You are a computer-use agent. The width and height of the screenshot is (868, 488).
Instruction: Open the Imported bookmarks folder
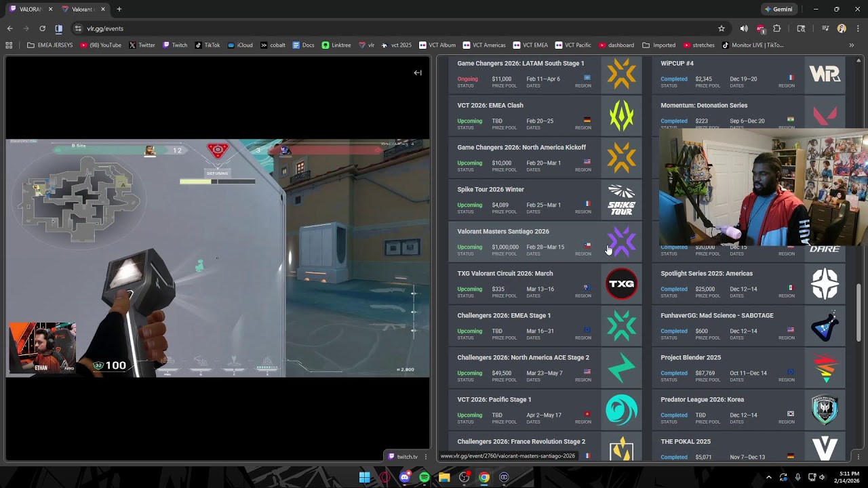point(658,45)
